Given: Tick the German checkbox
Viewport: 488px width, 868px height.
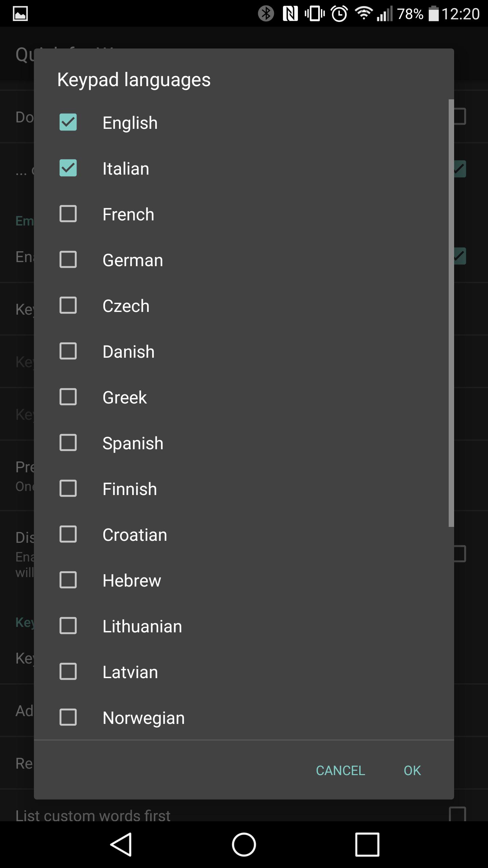Looking at the screenshot, I should tap(68, 260).
